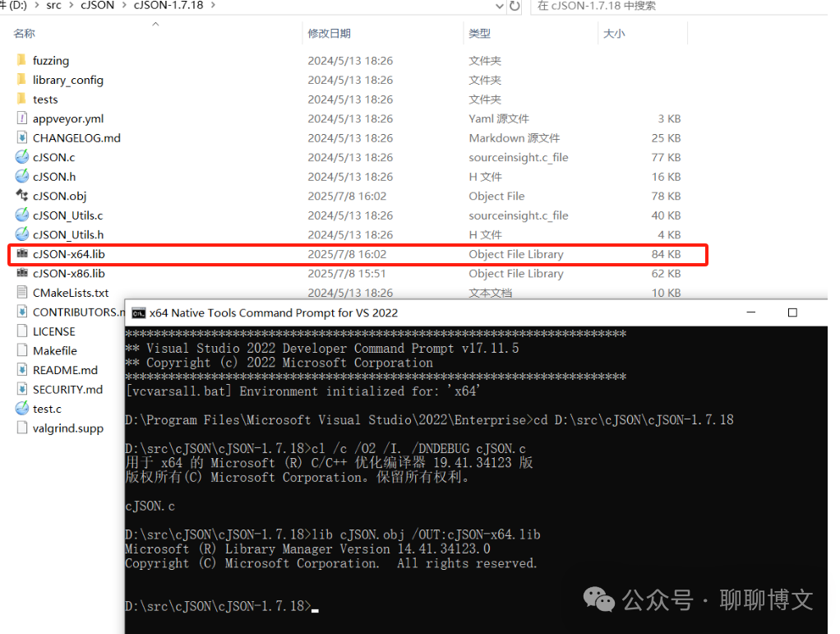Viewport: 840px width, 634px height.
Task: Click the cJSON.obj file icon
Action: [x=22, y=195]
